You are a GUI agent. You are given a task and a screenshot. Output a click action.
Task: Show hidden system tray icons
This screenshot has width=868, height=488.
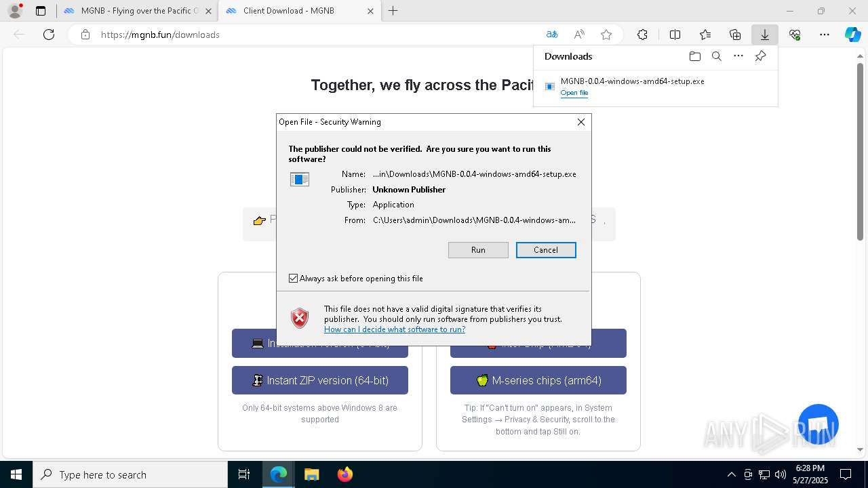tap(731, 474)
